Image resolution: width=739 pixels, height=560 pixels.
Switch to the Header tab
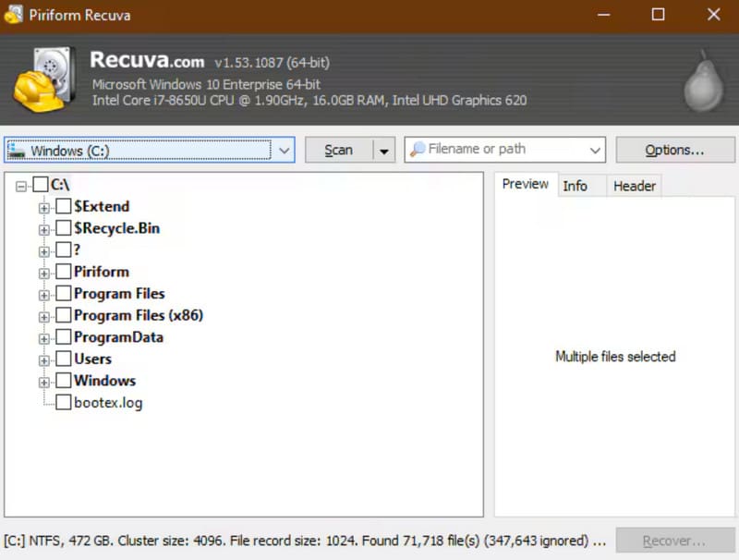[635, 186]
